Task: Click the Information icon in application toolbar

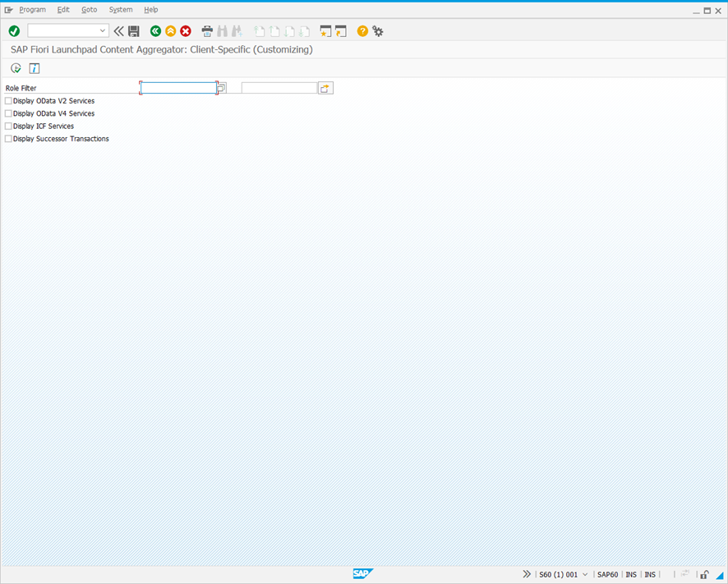Action: click(x=34, y=68)
